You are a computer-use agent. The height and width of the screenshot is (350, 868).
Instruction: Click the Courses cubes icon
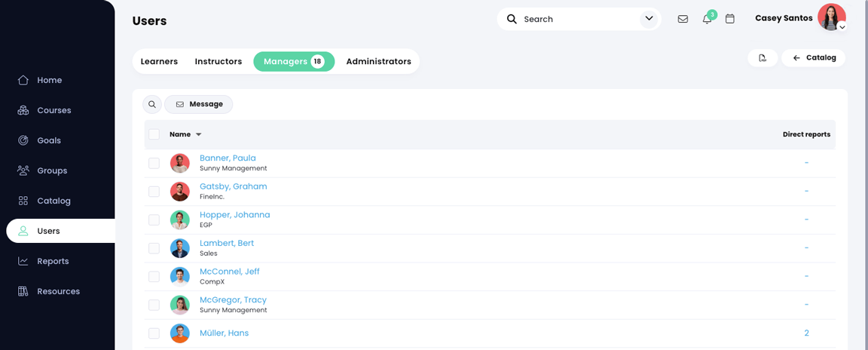(23, 110)
